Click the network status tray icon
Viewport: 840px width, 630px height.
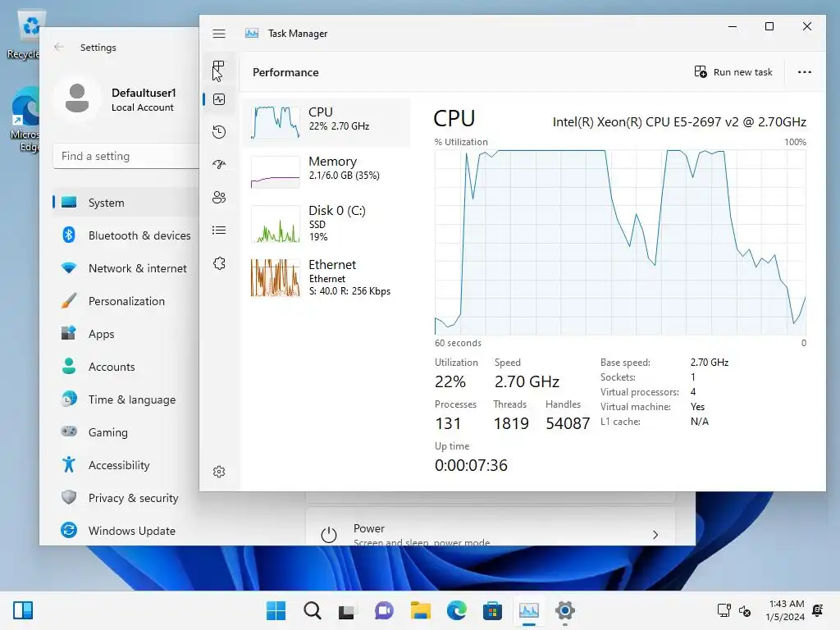coord(724,610)
